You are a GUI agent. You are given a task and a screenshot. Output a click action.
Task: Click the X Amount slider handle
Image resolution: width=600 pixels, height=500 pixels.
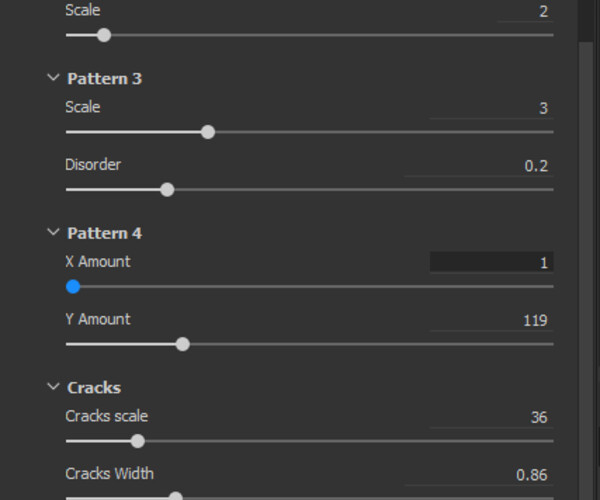(73, 286)
